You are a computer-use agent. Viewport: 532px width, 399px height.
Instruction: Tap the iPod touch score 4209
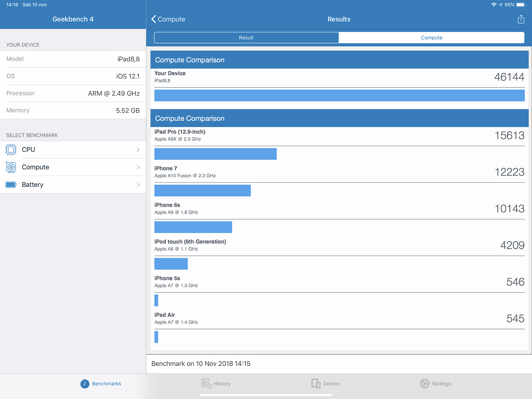point(512,246)
